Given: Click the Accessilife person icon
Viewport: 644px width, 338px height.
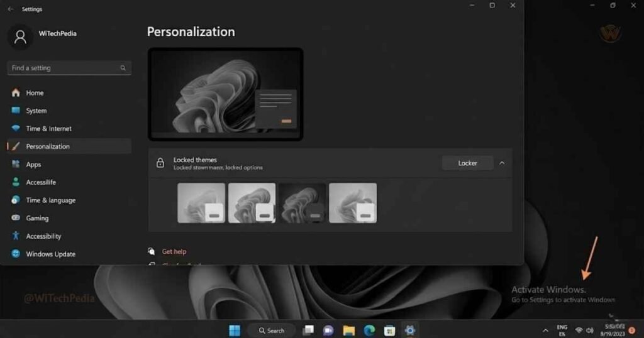Looking at the screenshot, I should click(x=16, y=182).
